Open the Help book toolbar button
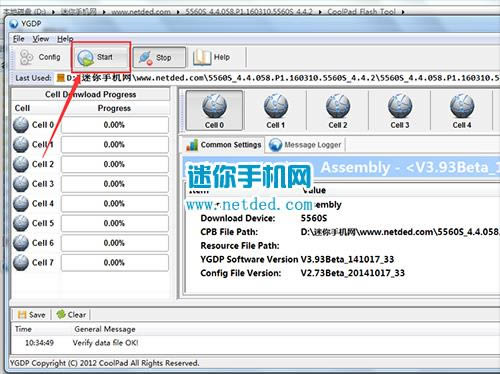This screenshot has height=374, width=500. pos(212,57)
